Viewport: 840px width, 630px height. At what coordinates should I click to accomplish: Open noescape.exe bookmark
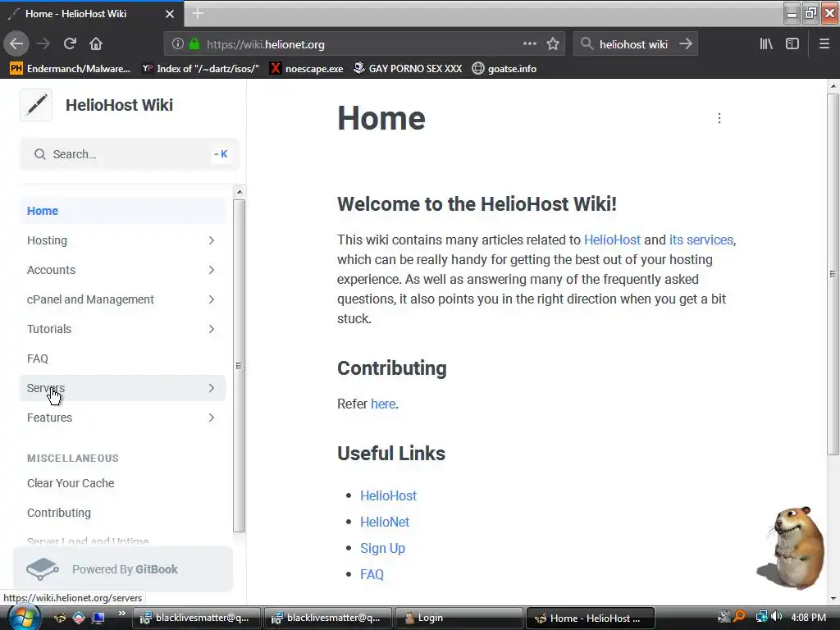pos(307,69)
